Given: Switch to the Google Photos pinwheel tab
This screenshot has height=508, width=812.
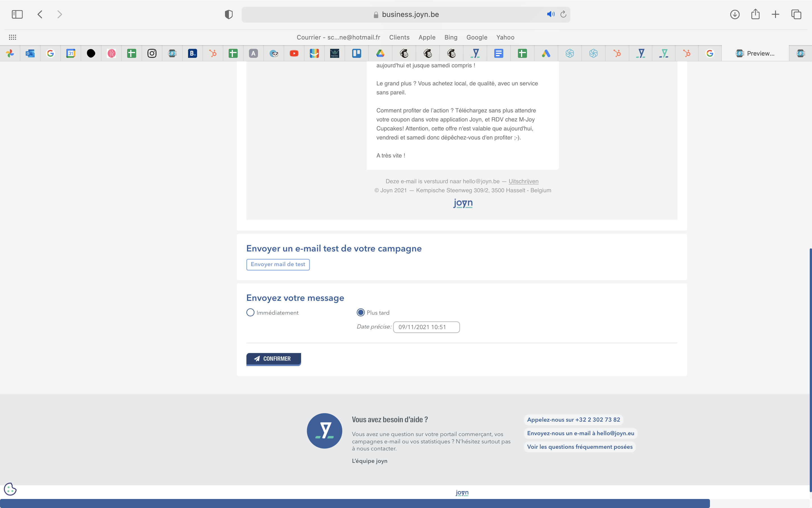Looking at the screenshot, I should [x=10, y=53].
